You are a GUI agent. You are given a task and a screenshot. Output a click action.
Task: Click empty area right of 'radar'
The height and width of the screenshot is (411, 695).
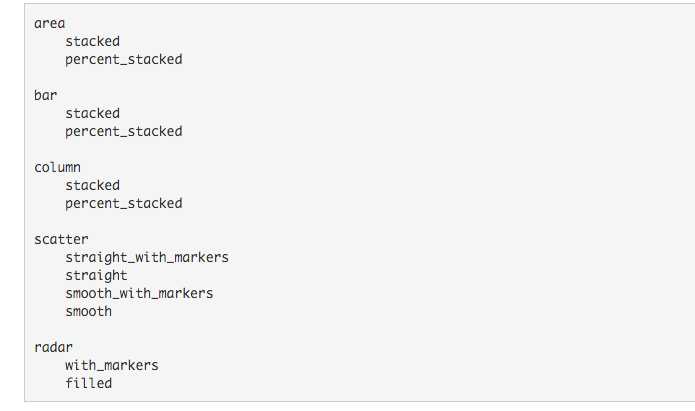point(300,347)
